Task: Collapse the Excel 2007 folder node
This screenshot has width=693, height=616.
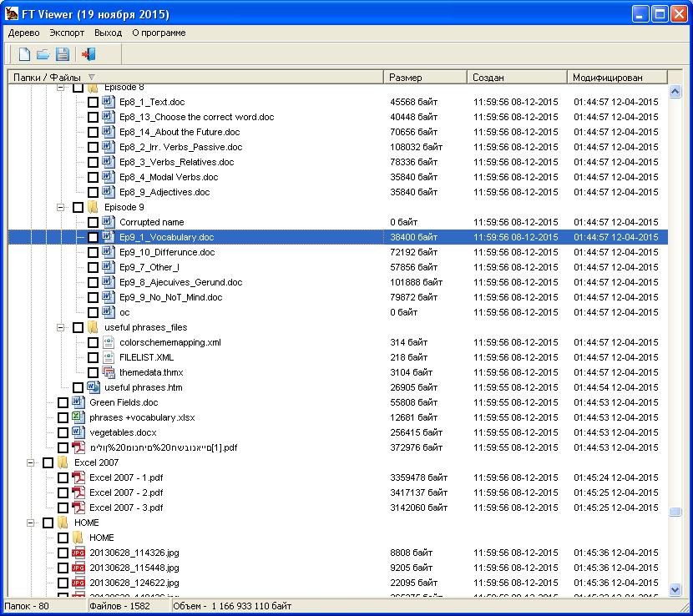Action: [31, 462]
